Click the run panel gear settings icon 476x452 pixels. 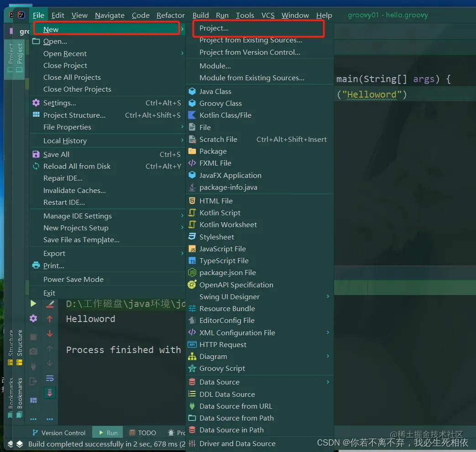[33, 318]
